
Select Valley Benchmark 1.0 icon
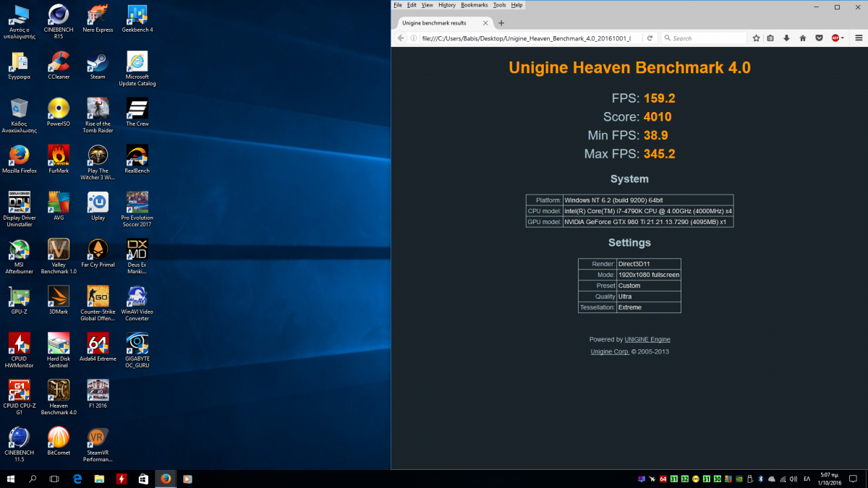tap(59, 257)
